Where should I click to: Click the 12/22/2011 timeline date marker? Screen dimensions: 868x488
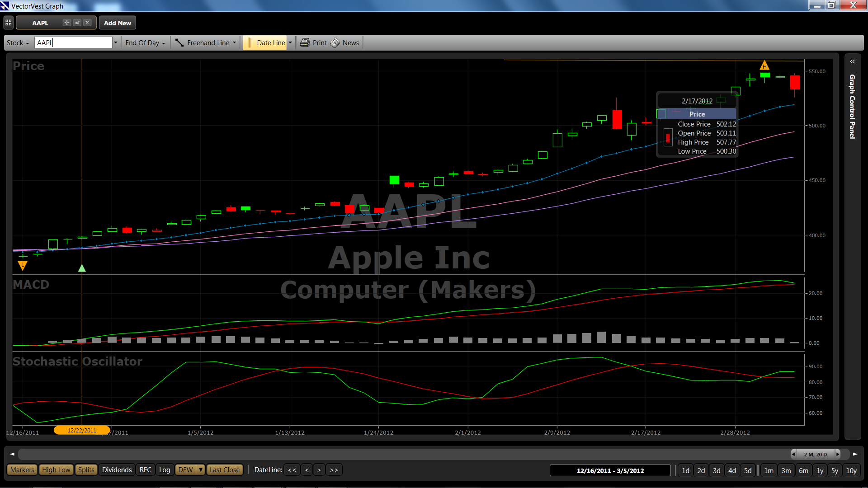pos(82,430)
